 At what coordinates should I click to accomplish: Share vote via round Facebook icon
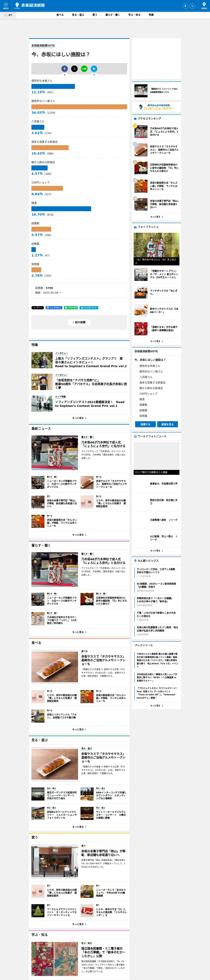(64, 69)
